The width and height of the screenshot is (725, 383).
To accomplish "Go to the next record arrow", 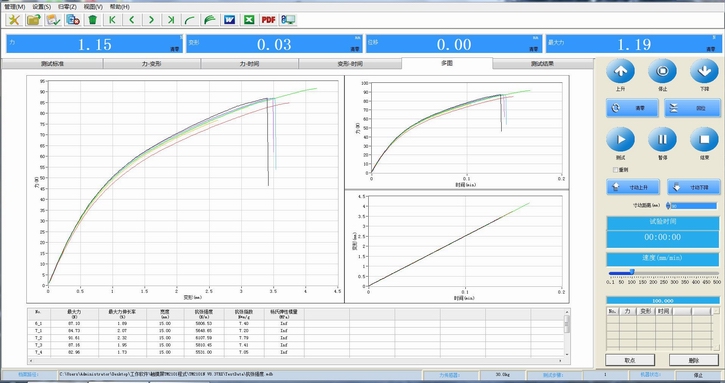I will pyautogui.click(x=151, y=19).
